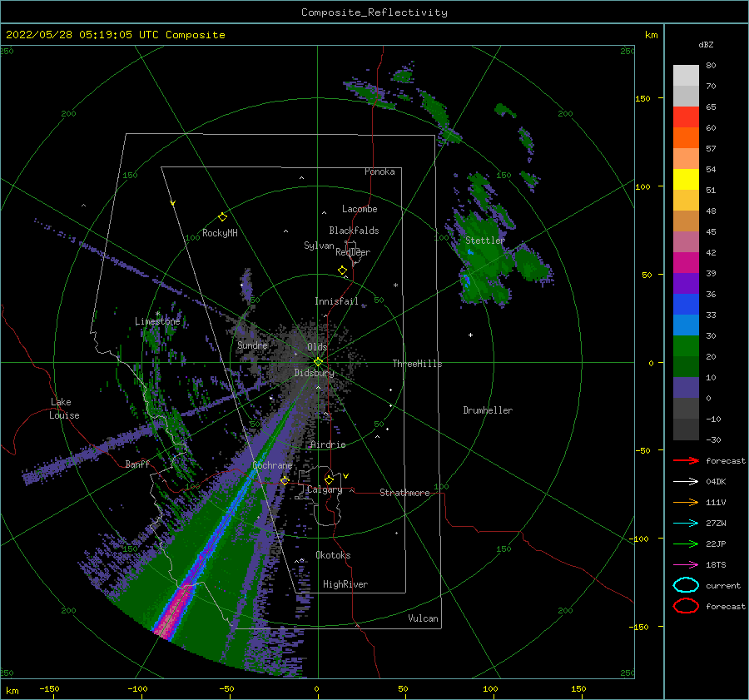Click the white plus marker north of Drumheller
This screenshot has height=700, width=749.
[470, 335]
